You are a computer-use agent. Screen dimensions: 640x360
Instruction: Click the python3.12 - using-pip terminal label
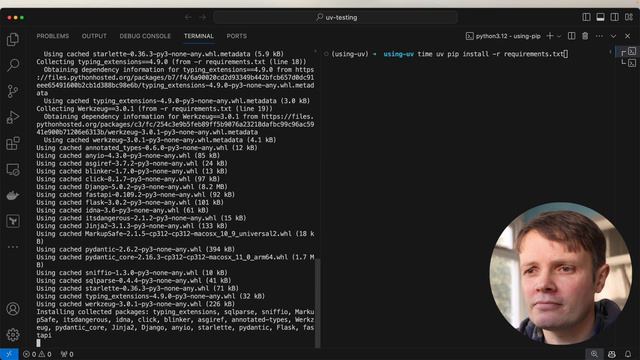[x=503, y=36]
